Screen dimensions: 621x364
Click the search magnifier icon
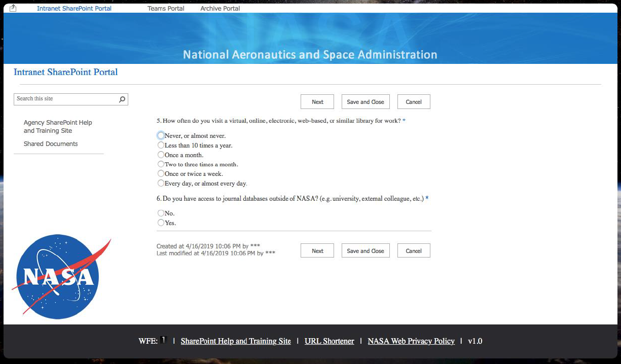122,99
